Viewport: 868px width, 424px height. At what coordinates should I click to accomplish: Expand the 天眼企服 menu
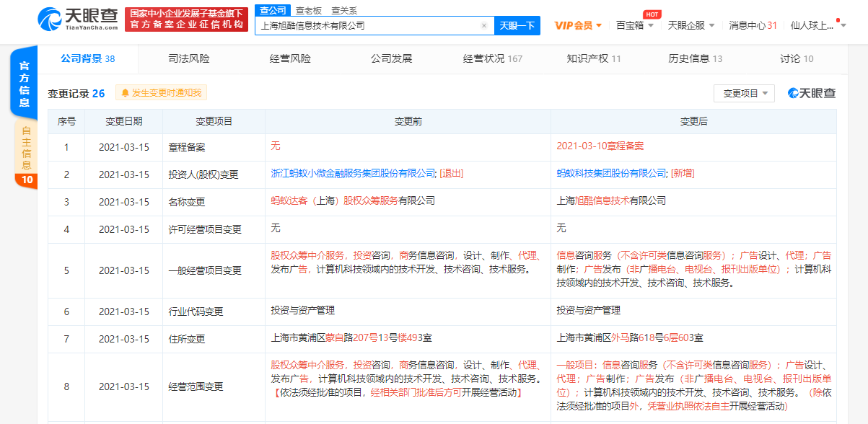[691, 25]
